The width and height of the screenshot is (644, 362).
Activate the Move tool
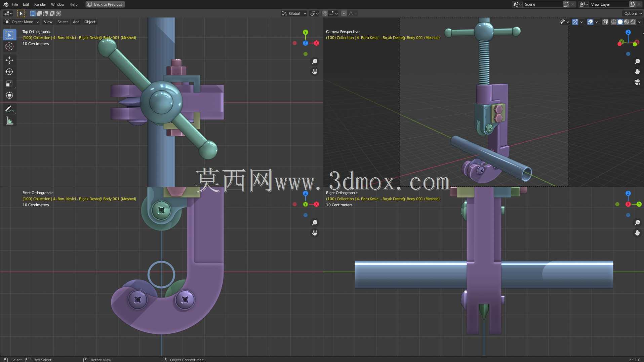[9, 60]
